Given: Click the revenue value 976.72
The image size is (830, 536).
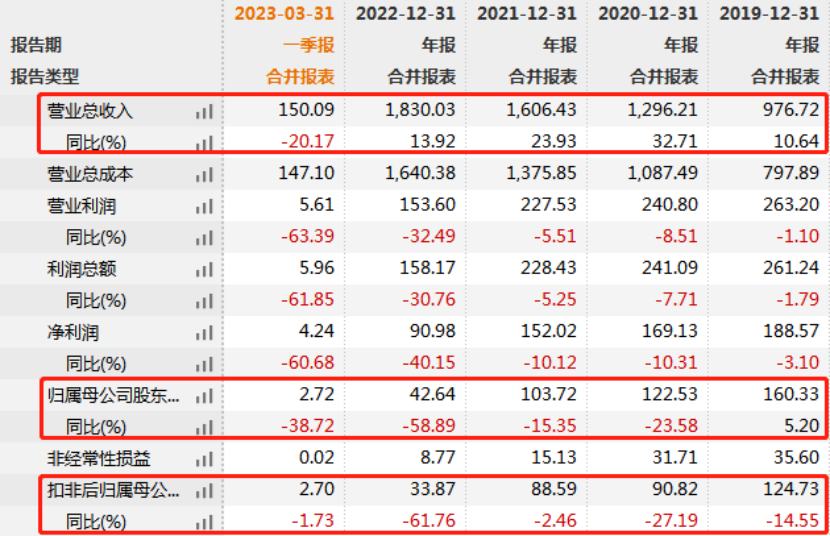Looking at the screenshot, I should [x=791, y=110].
